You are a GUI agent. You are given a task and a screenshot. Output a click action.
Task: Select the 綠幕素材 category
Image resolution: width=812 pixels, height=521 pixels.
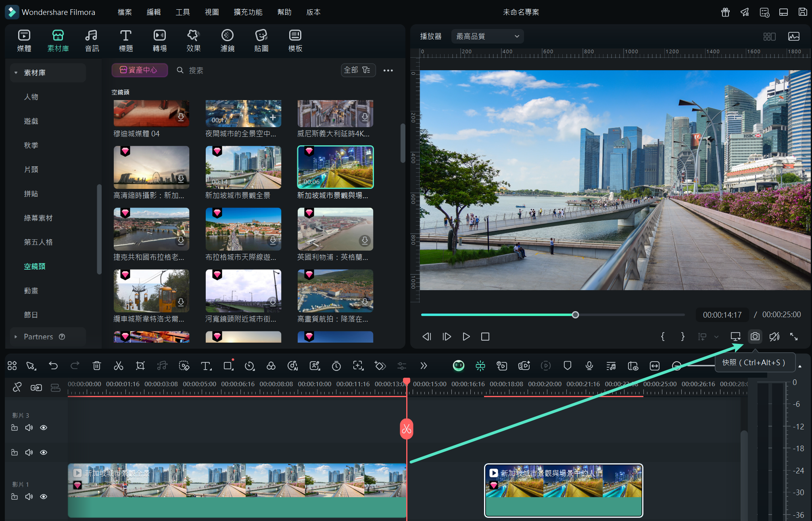pyautogui.click(x=38, y=218)
